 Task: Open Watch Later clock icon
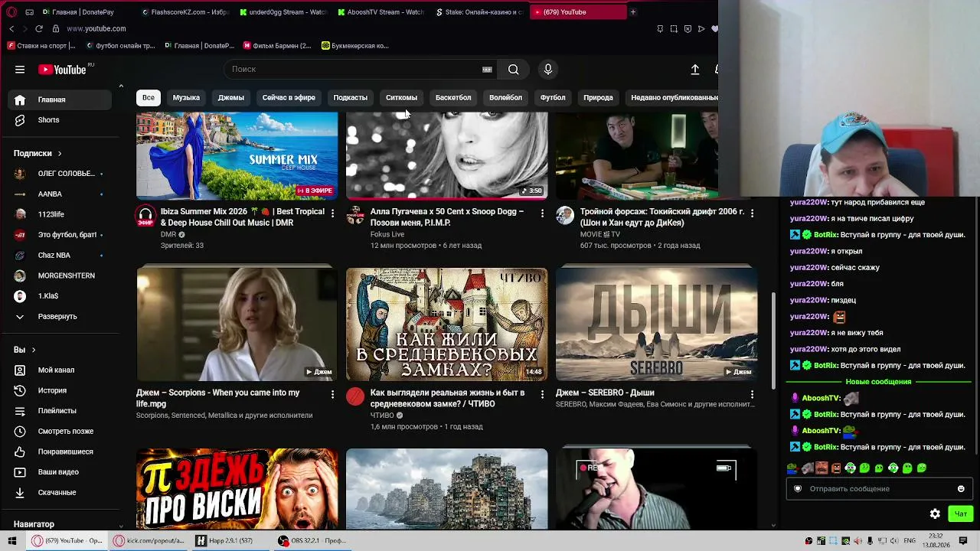pyautogui.click(x=20, y=432)
